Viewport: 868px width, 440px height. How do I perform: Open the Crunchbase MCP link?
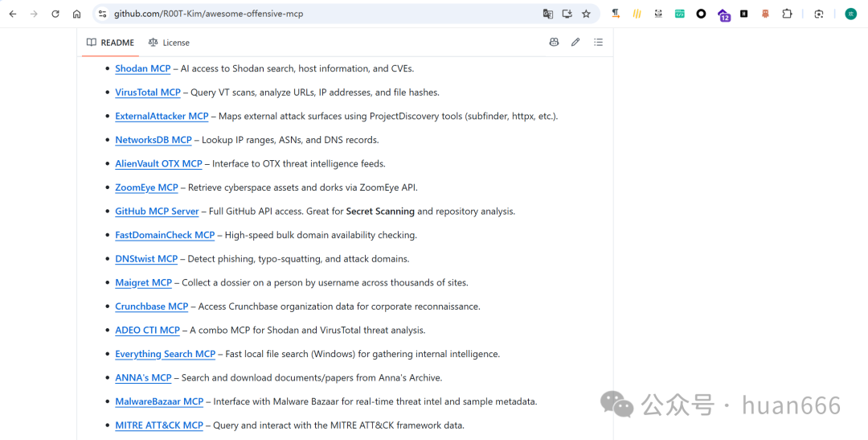tap(152, 307)
